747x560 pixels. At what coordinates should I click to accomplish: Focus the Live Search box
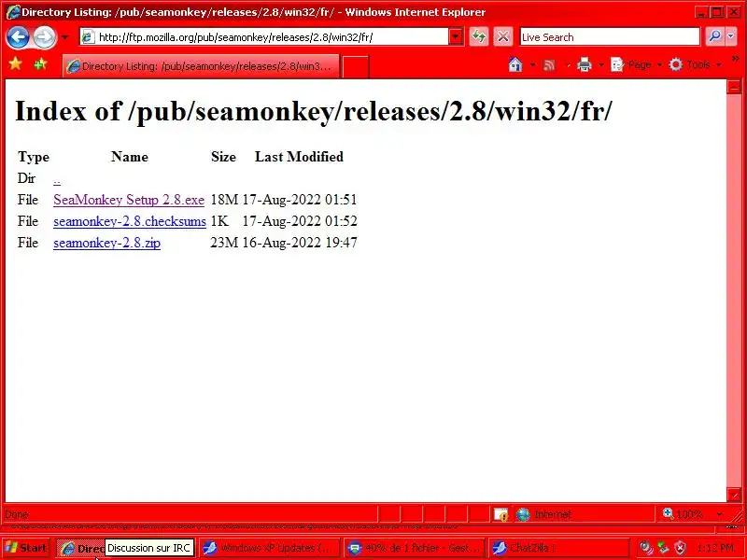[x=610, y=37]
